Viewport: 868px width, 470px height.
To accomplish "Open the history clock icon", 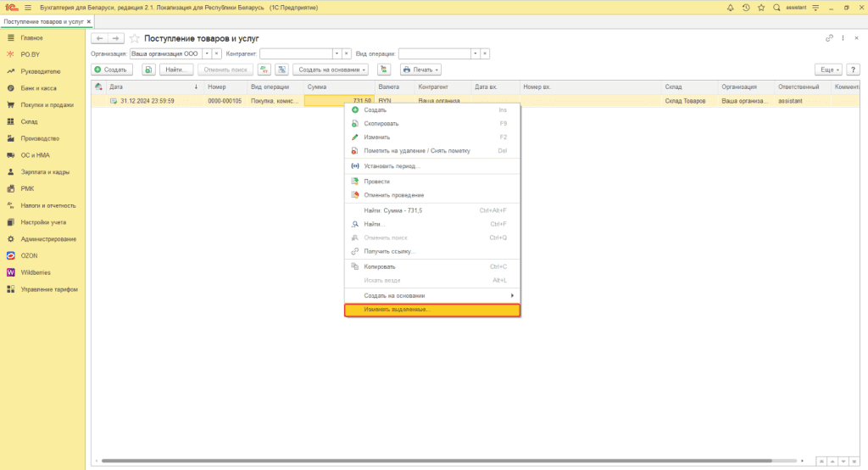I will pos(746,8).
